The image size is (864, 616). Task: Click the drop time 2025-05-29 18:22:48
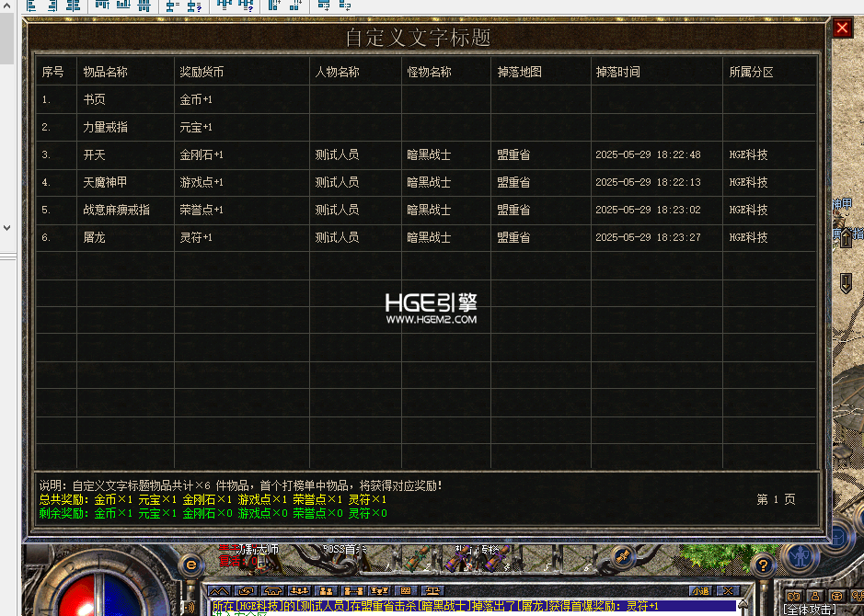[648, 154]
